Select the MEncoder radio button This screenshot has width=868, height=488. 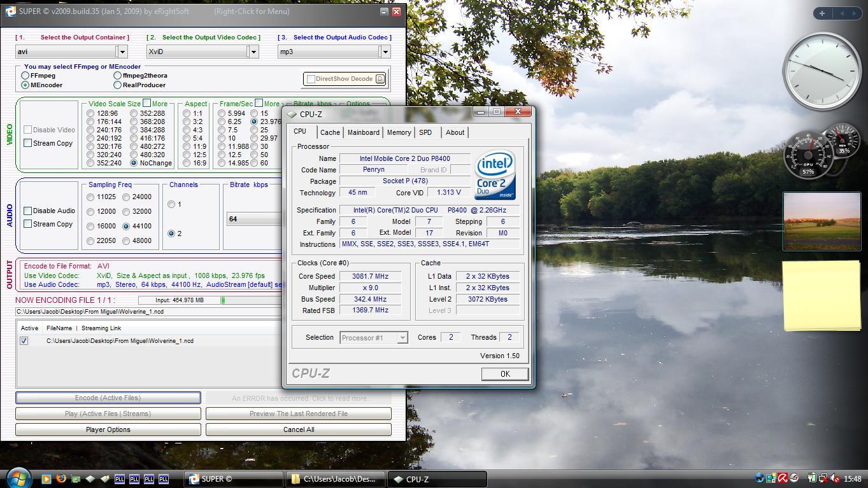click(x=25, y=85)
